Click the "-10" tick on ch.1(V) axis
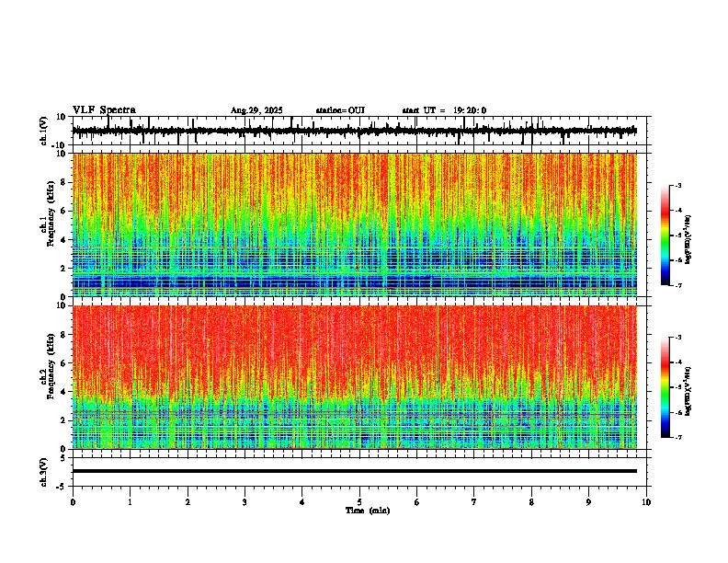 (x=60, y=145)
